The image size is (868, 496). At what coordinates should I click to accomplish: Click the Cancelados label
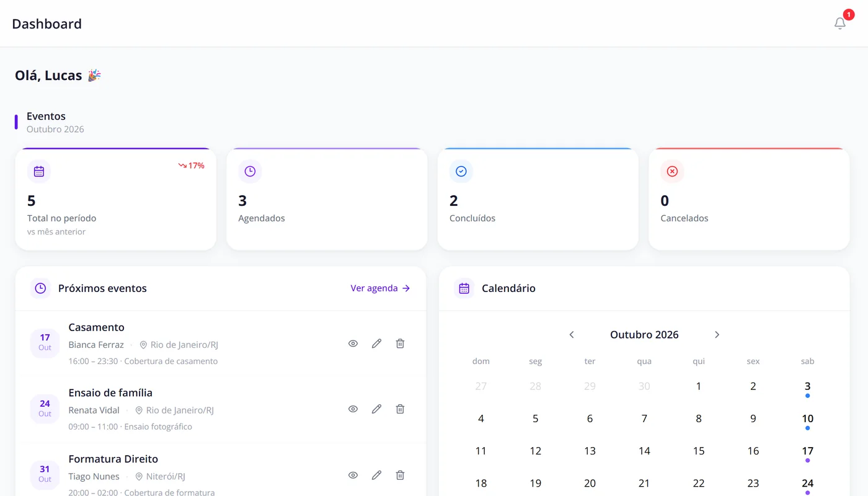tap(684, 218)
